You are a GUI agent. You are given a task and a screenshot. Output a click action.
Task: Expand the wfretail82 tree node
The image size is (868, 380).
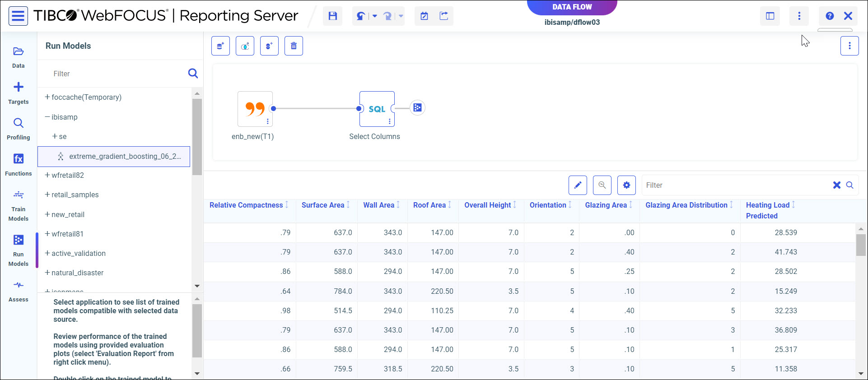click(x=47, y=175)
